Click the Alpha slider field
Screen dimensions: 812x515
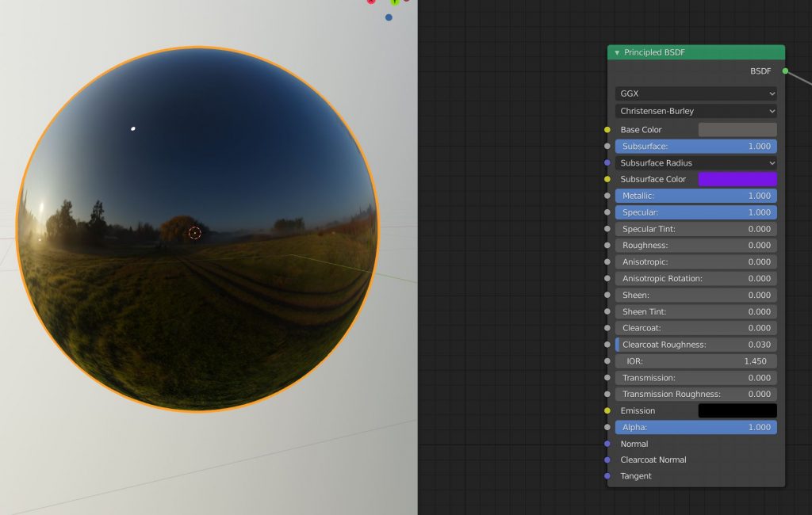coord(695,427)
